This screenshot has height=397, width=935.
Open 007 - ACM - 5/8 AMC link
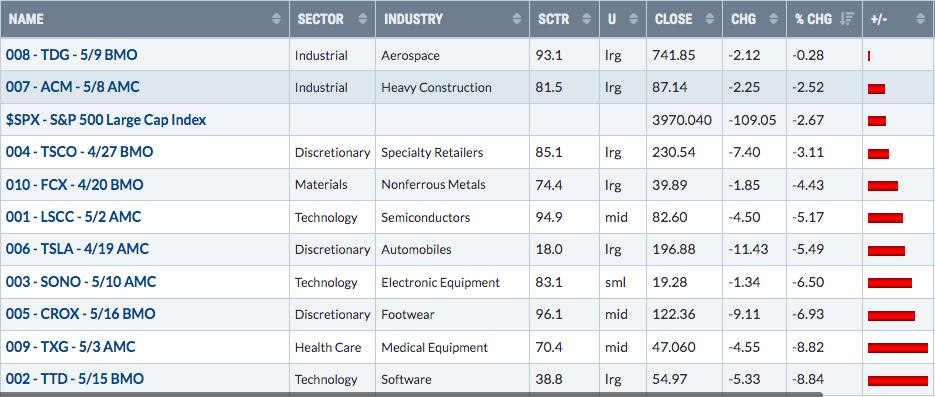click(x=73, y=87)
